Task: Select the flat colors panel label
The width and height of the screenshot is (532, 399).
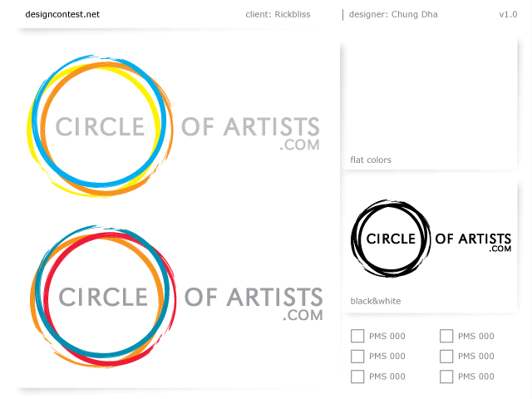Action: (371, 160)
